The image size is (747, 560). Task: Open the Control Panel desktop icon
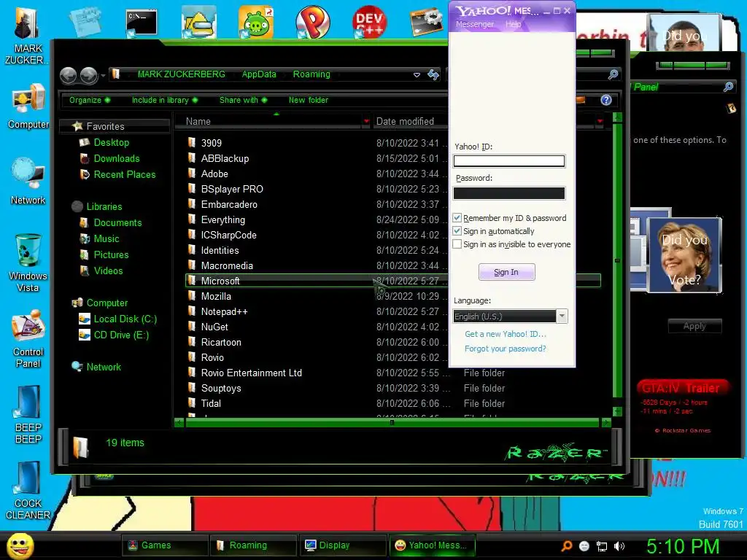28,339
